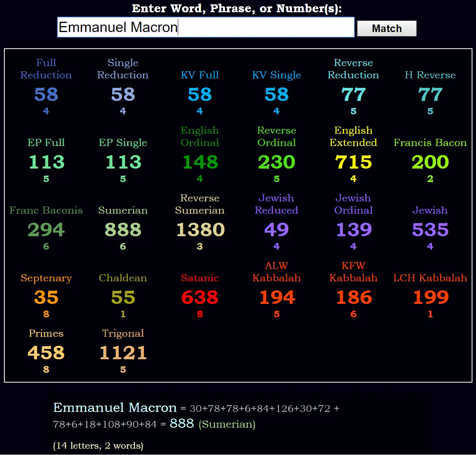476x455 pixels.
Task: Click the Sumerian value 888 in grid
Action: tap(123, 230)
